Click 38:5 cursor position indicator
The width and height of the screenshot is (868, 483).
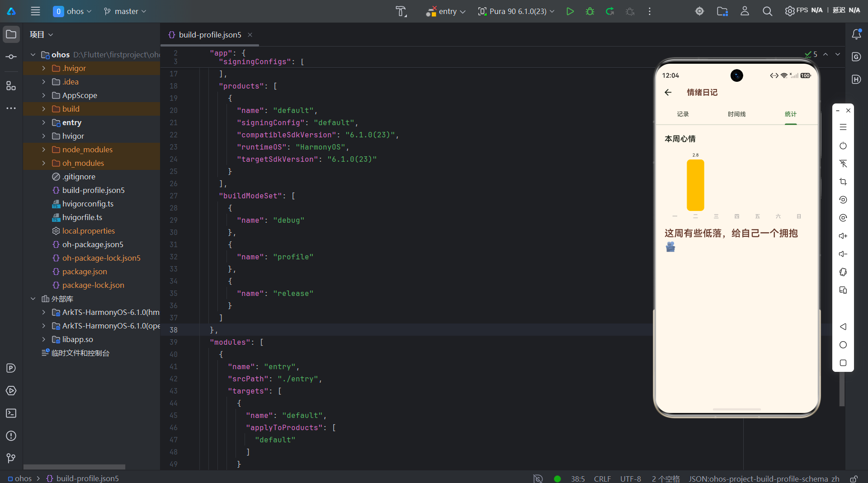[578, 478]
